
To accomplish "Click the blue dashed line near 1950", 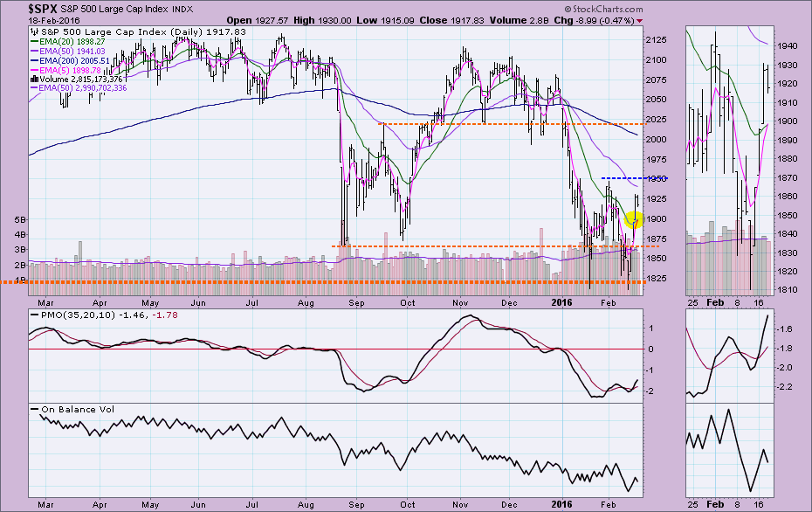I will point(635,178).
